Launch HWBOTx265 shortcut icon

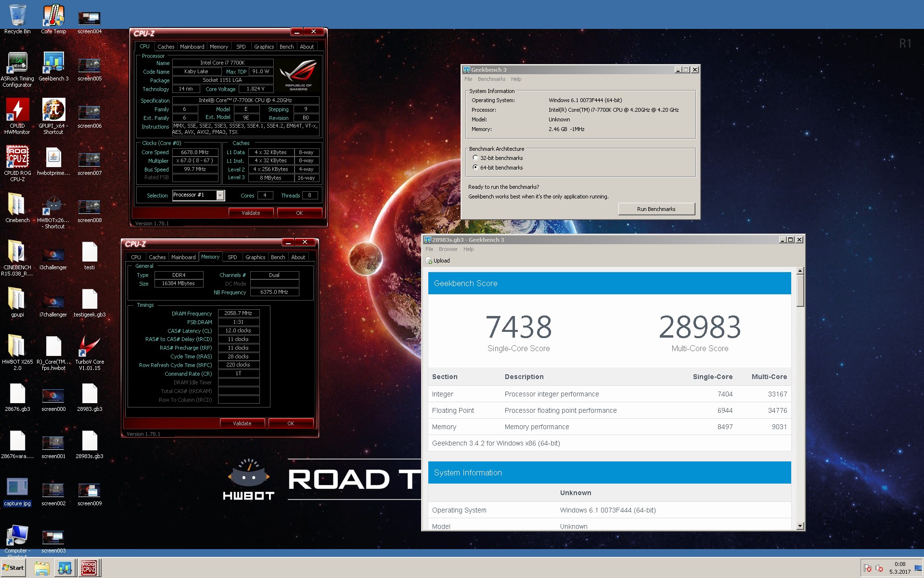pyautogui.click(x=53, y=211)
